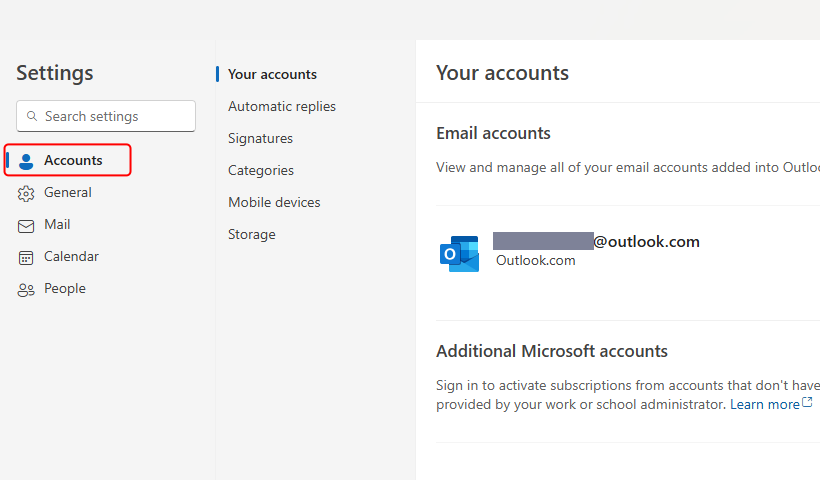Open Categories settings
The image size is (820, 480).
(260, 170)
